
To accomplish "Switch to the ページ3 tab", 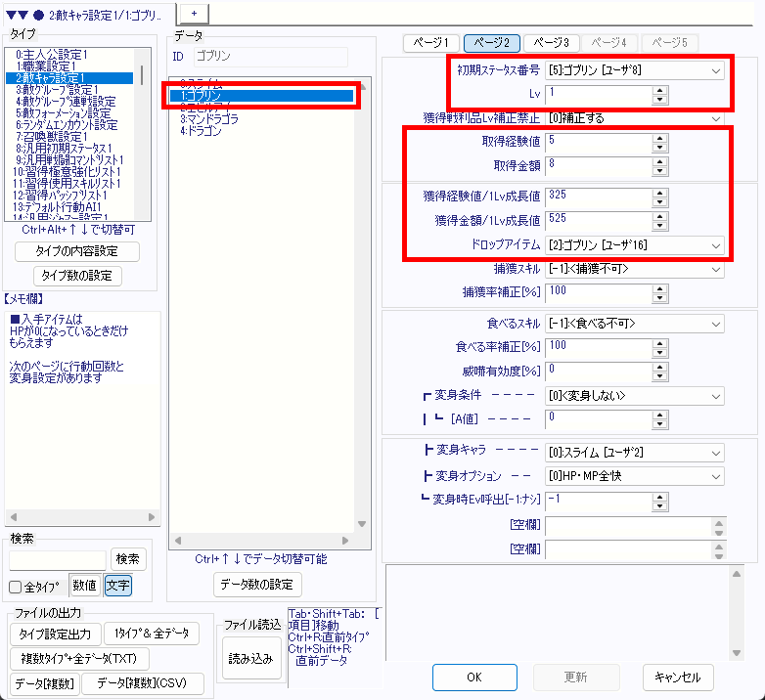I will (x=552, y=43).
